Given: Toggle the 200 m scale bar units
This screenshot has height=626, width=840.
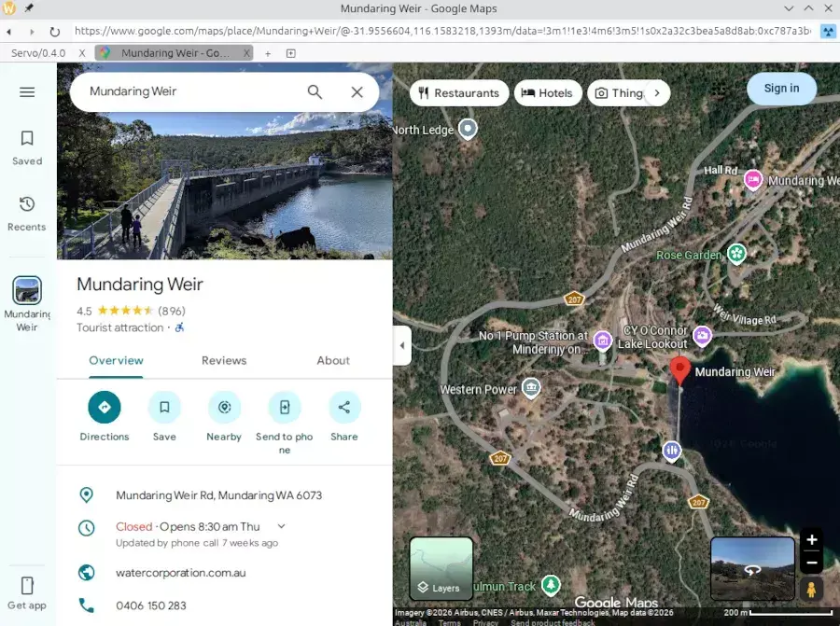Looking at the screenshot, I should [x=778, y=612].
